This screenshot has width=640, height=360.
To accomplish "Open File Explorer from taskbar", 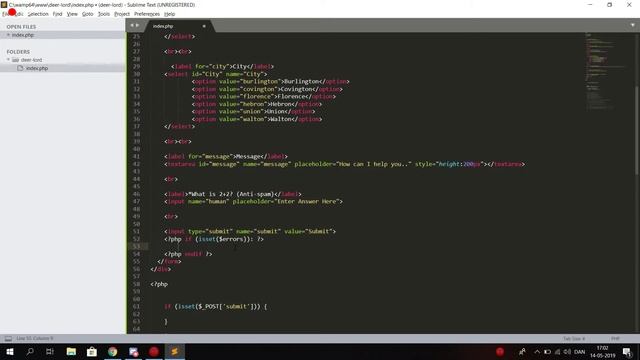I will point(71,351).
